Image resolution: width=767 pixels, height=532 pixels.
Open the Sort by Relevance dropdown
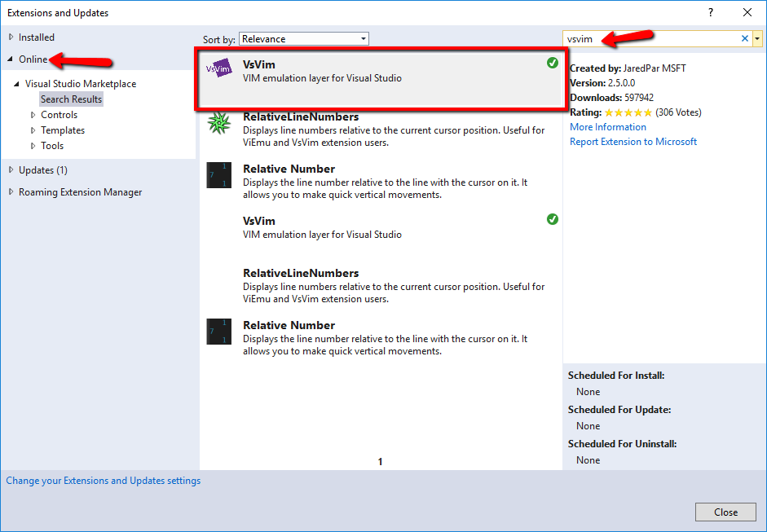(x=304, y=38)
